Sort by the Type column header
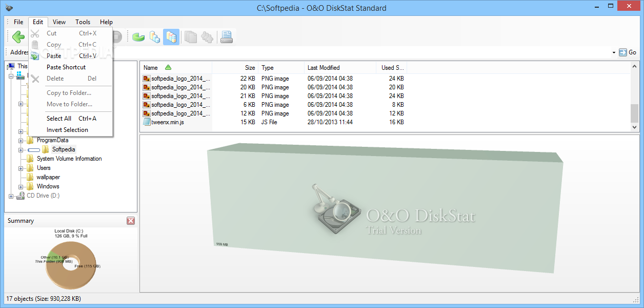Screen dimensions: 644x308 point(281,68)
